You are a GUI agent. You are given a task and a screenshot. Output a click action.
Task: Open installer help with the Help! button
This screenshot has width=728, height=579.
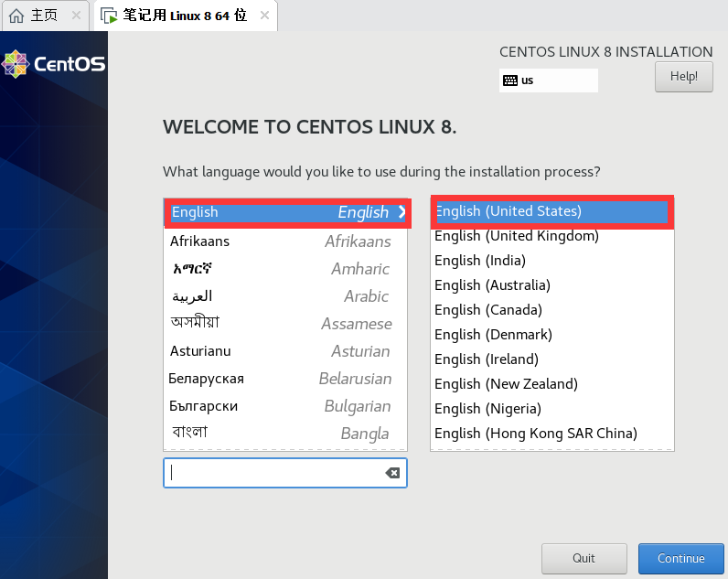[683, 77]
